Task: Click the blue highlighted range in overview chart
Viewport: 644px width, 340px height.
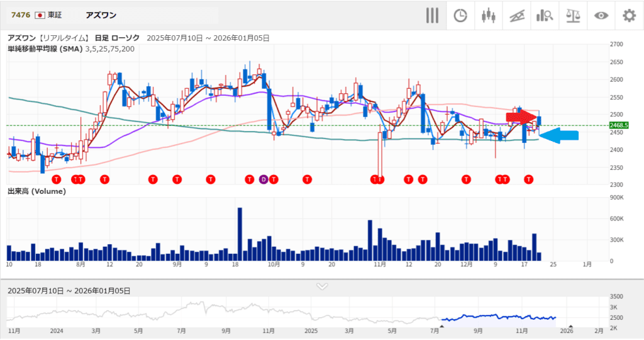Action: tap(497, 317)
